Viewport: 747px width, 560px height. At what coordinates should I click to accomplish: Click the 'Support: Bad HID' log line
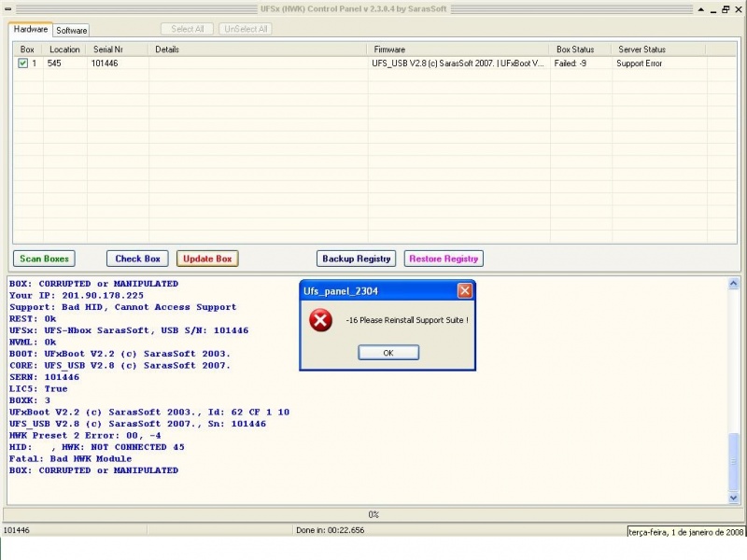[x=122, y=307]
